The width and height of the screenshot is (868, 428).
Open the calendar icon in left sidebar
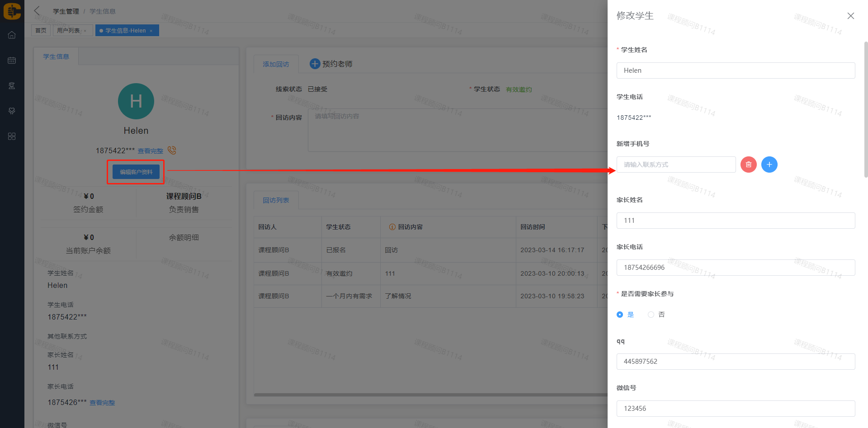coord(12,61)
